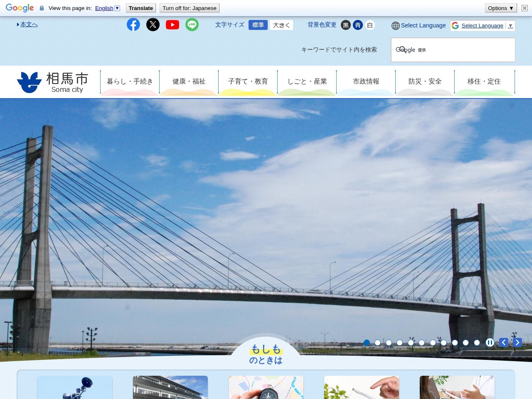Select the third slide indicator dot
Screen dimensions: 532x399
[x=389, y=343]
